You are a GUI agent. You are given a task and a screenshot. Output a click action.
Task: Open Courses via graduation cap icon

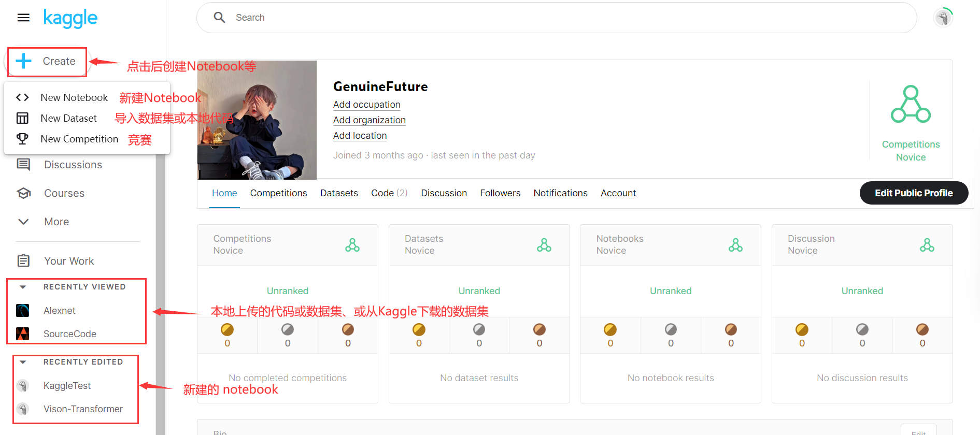click(23, 193)
